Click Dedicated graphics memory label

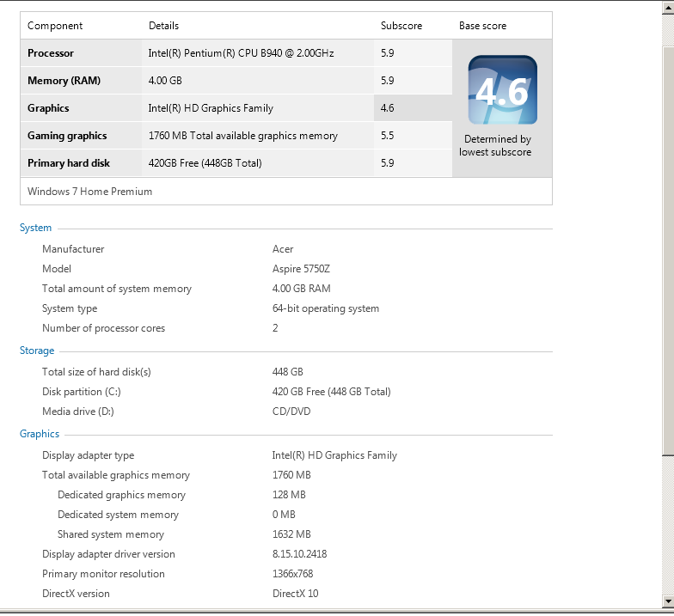point(122,495)
